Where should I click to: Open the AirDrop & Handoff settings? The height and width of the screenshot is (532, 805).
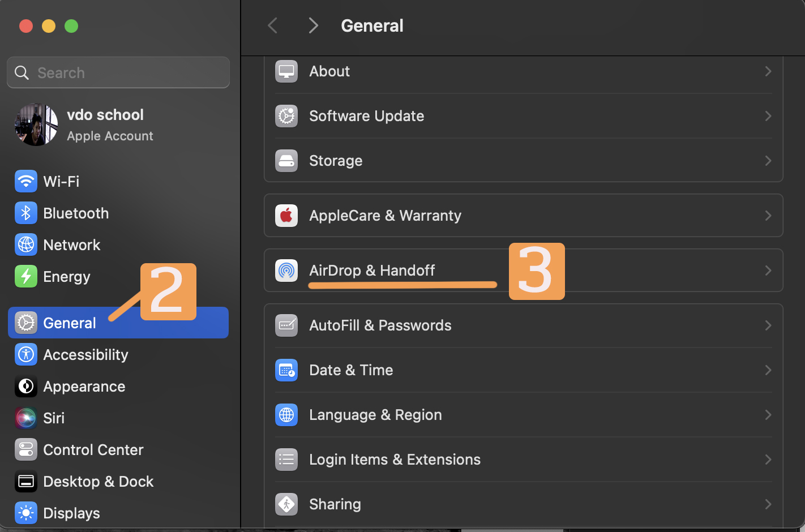tap(524, 271)
